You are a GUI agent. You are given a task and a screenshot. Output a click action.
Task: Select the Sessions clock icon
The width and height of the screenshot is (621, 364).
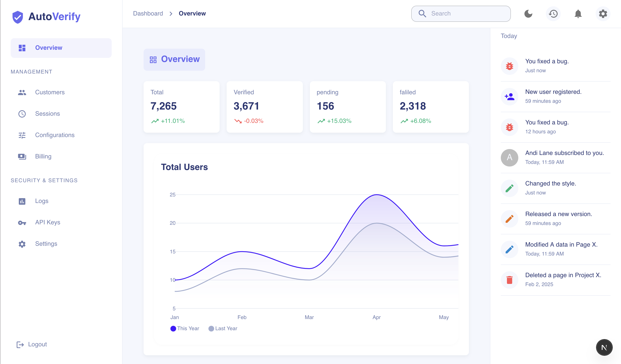(22, 114)
